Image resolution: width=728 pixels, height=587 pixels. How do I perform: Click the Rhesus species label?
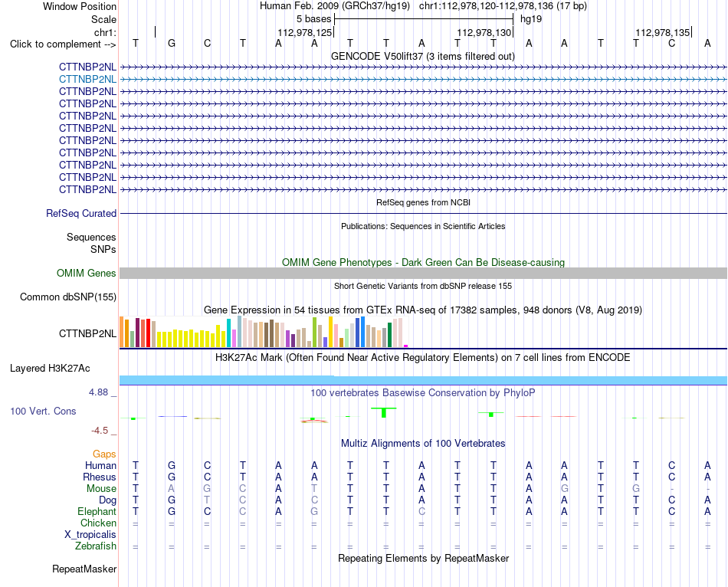(x=100, y=477)
